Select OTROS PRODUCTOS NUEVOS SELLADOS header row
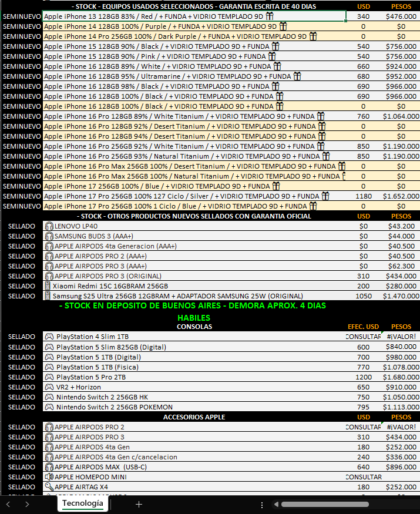420x514 pixels. pos(194,216)
